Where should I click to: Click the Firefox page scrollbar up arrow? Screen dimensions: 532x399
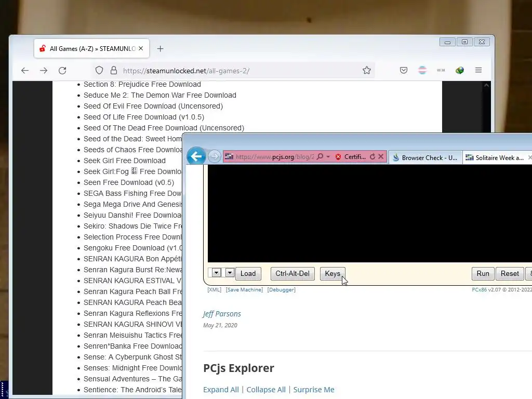coord(486,86)
